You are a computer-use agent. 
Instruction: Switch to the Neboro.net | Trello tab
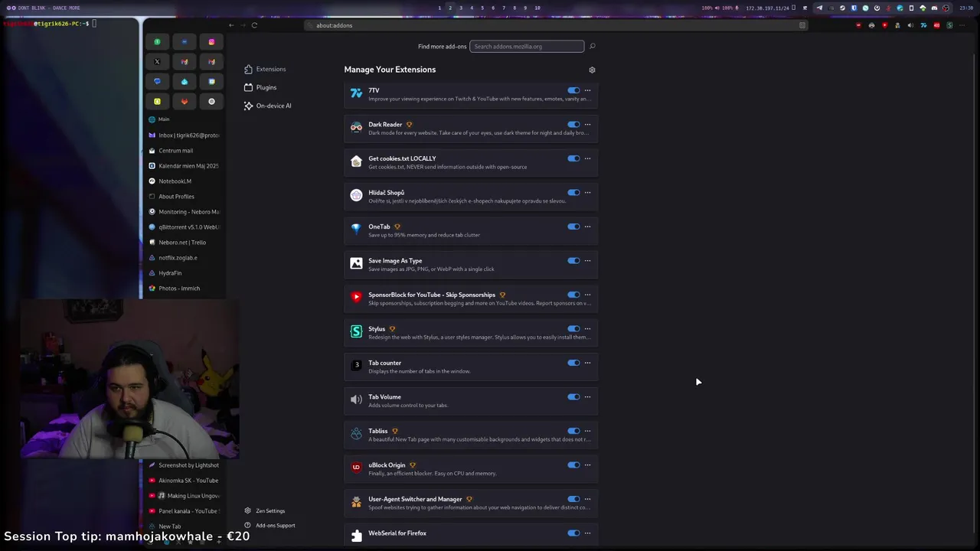[x=184, y=243]
